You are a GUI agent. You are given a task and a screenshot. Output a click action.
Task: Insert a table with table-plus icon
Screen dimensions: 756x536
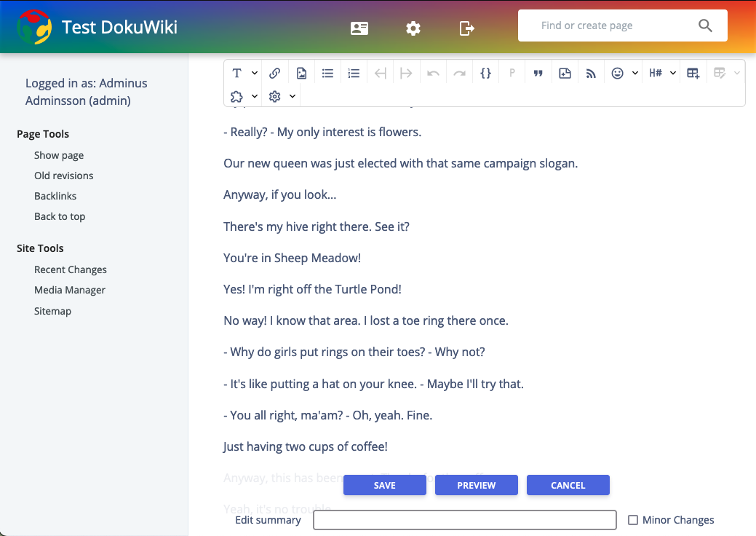[693, 73]
